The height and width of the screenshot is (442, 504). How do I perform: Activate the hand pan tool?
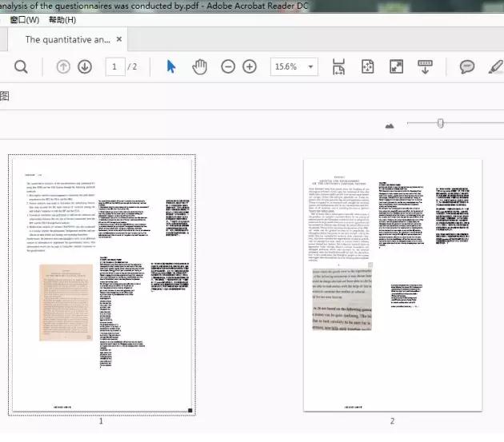pos(200,67)
